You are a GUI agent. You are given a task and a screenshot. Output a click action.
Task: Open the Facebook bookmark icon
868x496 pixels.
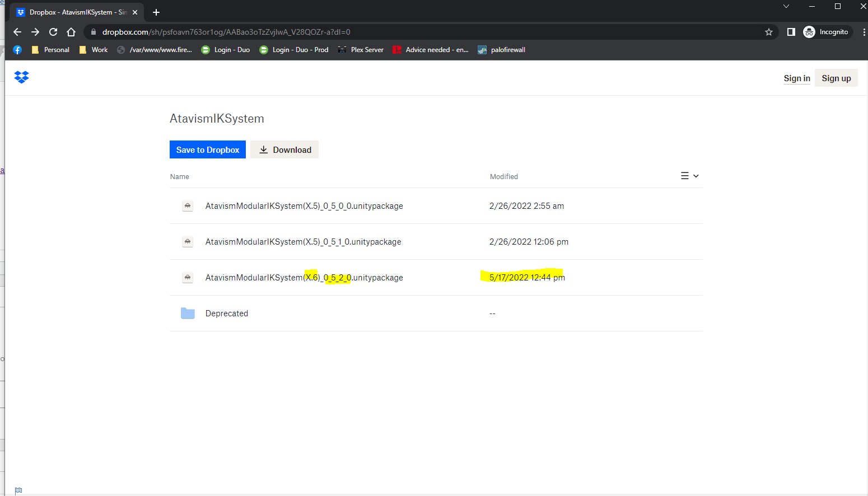(17, 50)
